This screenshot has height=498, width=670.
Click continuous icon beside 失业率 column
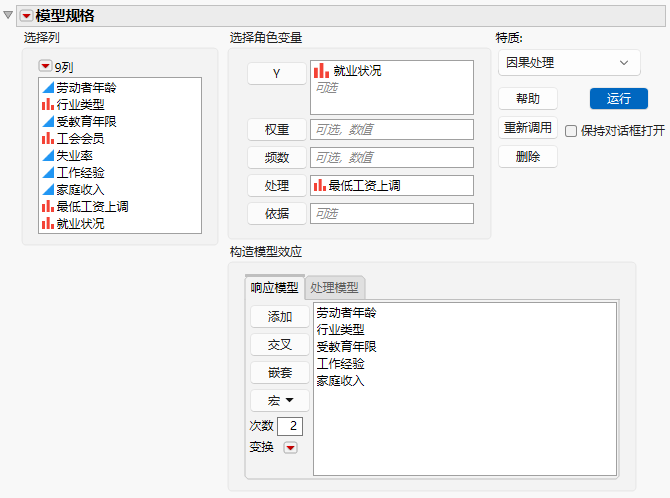coord(48,155)
